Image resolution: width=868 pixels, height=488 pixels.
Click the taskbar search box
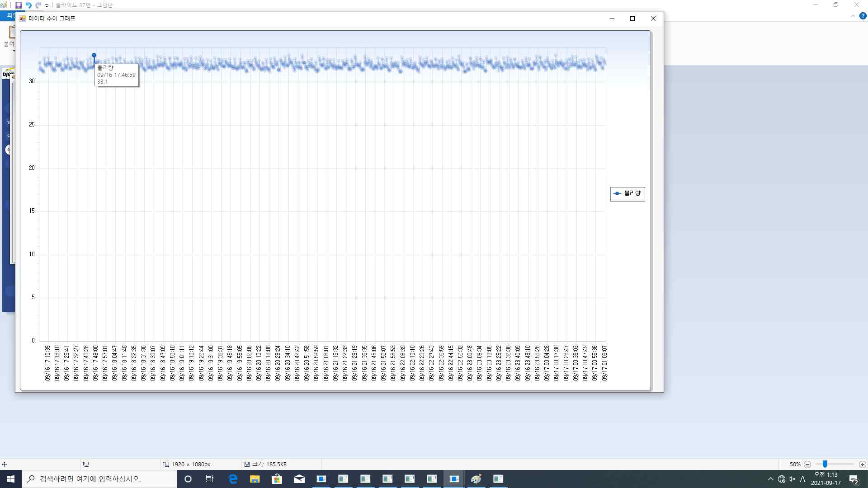pyautogui.click(x=99, y=479)
